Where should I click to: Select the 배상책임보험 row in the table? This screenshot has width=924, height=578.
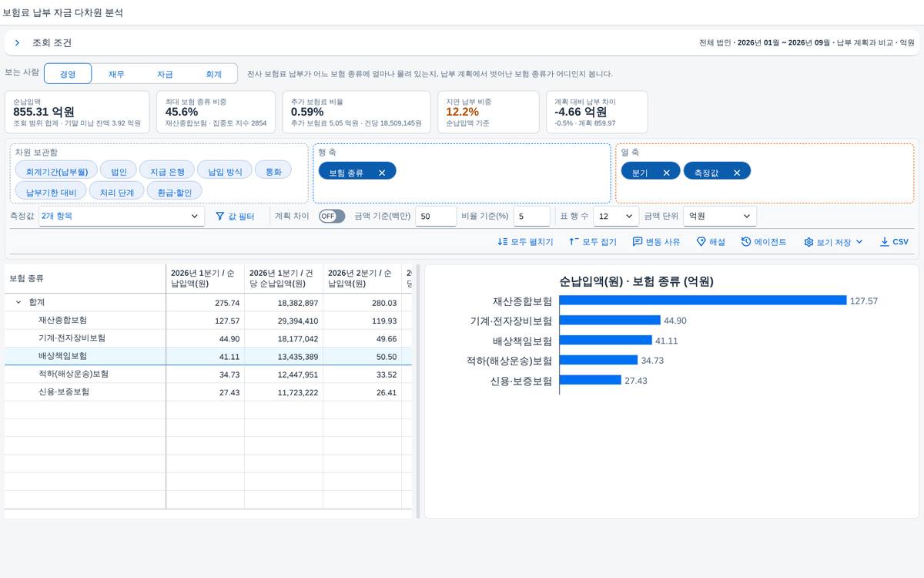pos(208,356)
